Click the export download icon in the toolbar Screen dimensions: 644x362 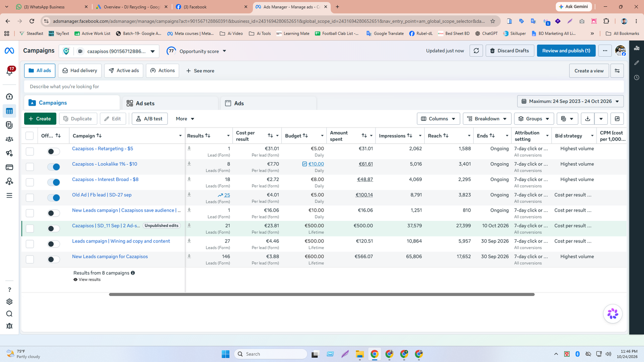(588, 119)
